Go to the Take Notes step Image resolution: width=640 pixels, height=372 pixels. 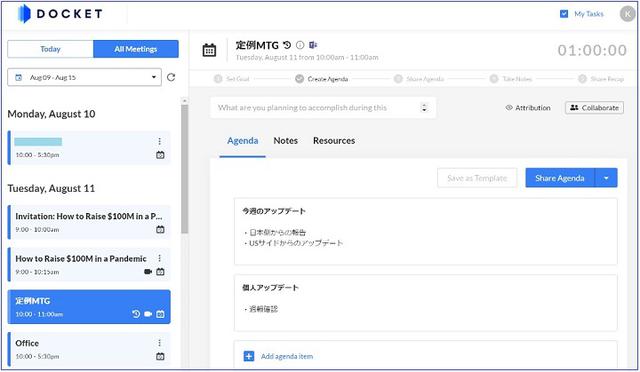coord(511,79)
